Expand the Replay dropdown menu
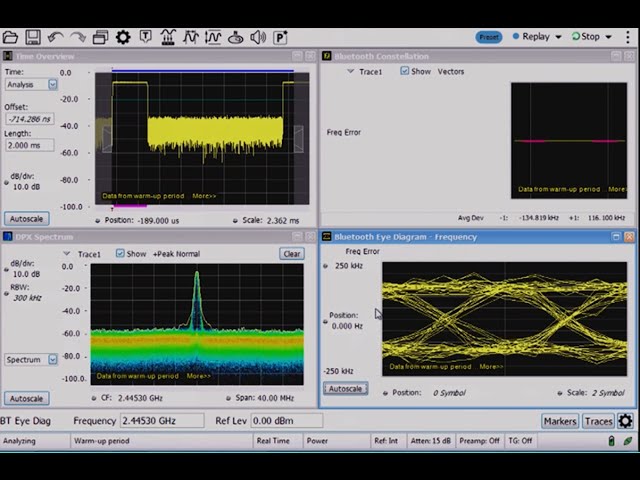The height and width of the screenshot is (480, 640). 557,37
